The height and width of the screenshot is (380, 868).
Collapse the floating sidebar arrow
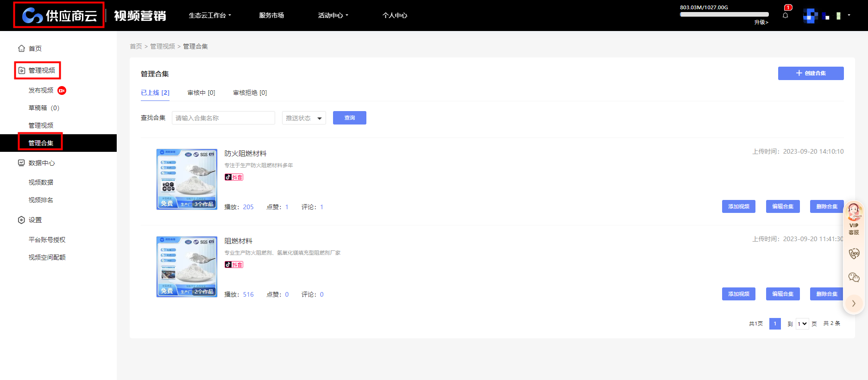[854, 304]
